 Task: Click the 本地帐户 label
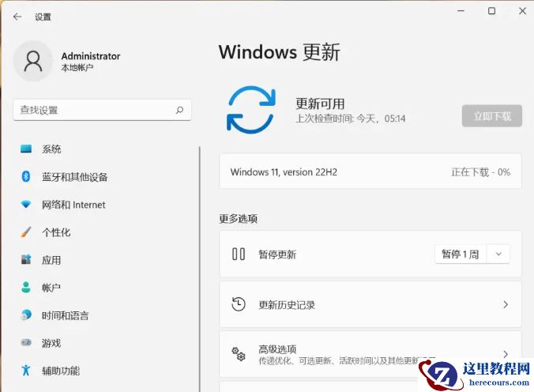pyautogui.click(x=77, y=67)
